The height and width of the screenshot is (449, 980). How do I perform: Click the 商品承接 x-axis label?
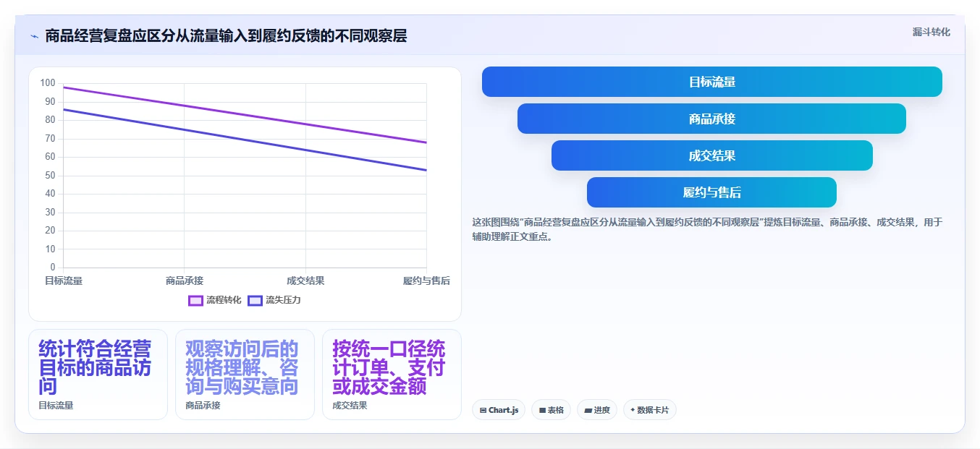[x=185, y=281]
